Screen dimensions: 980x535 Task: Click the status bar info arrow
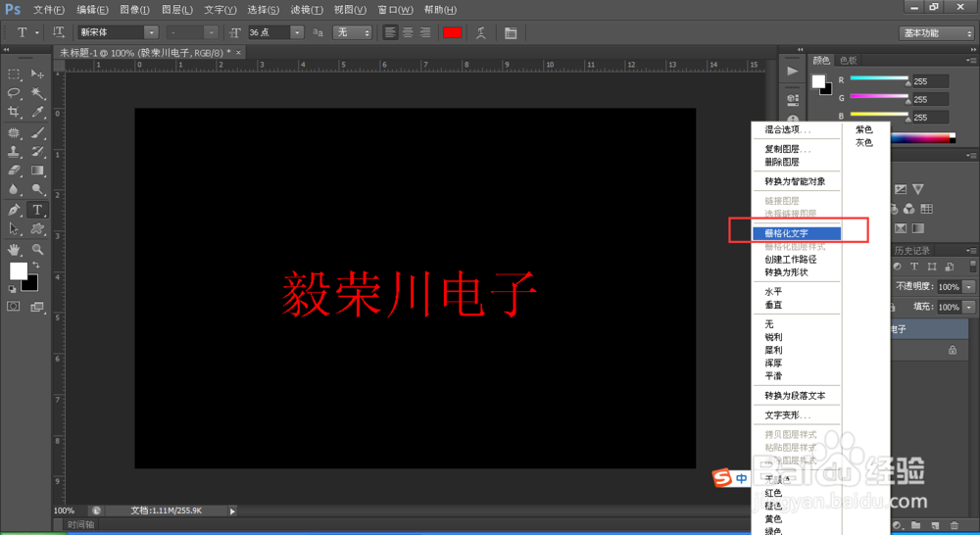click(x=232, y=511)
